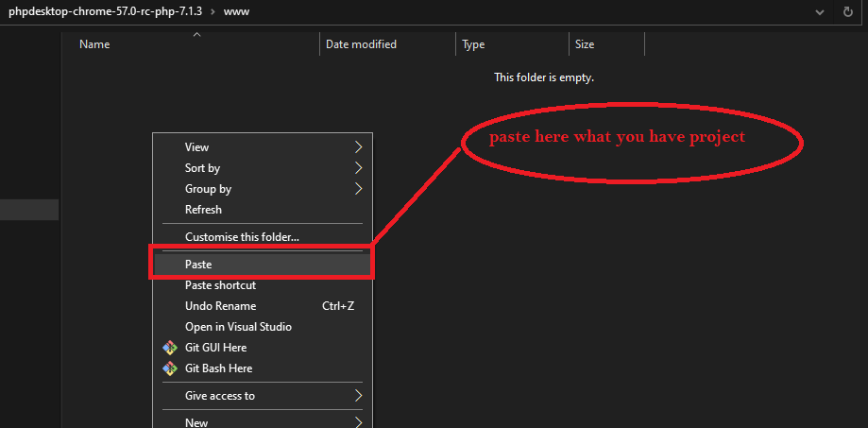868x428 pixels.
Task: Click the address bar refresh icon
Action: click(847, 12)
